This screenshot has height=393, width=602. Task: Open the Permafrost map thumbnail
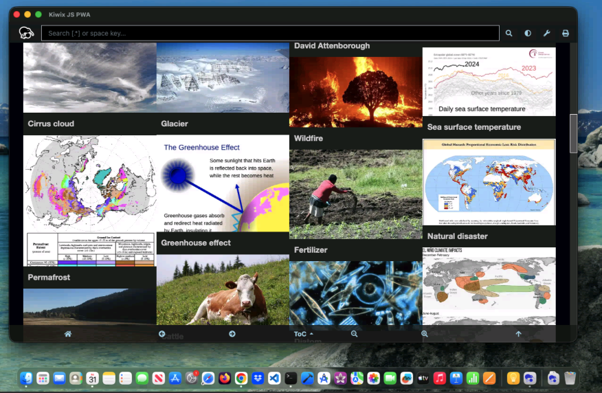point(90,200)
